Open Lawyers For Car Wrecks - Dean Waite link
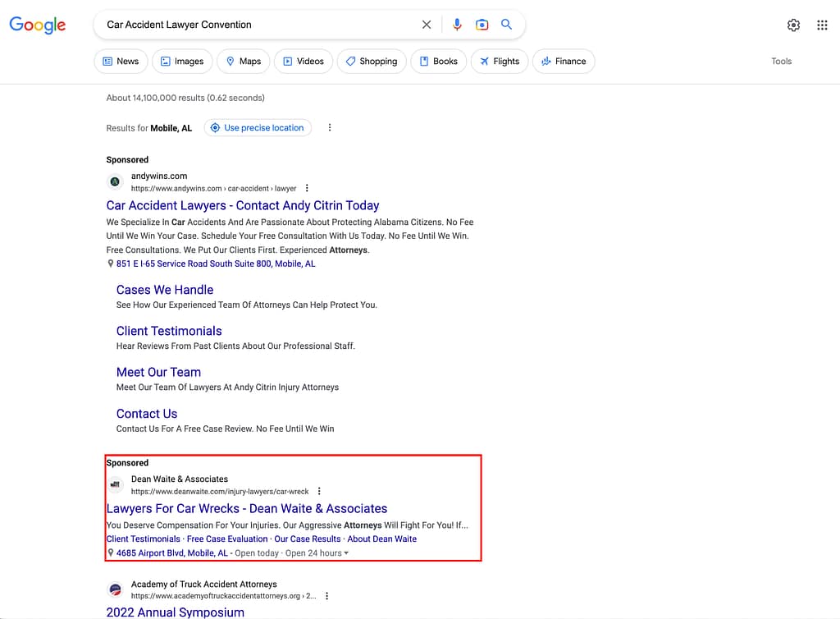This screenshot has height=619, width=840. [247, 509]
